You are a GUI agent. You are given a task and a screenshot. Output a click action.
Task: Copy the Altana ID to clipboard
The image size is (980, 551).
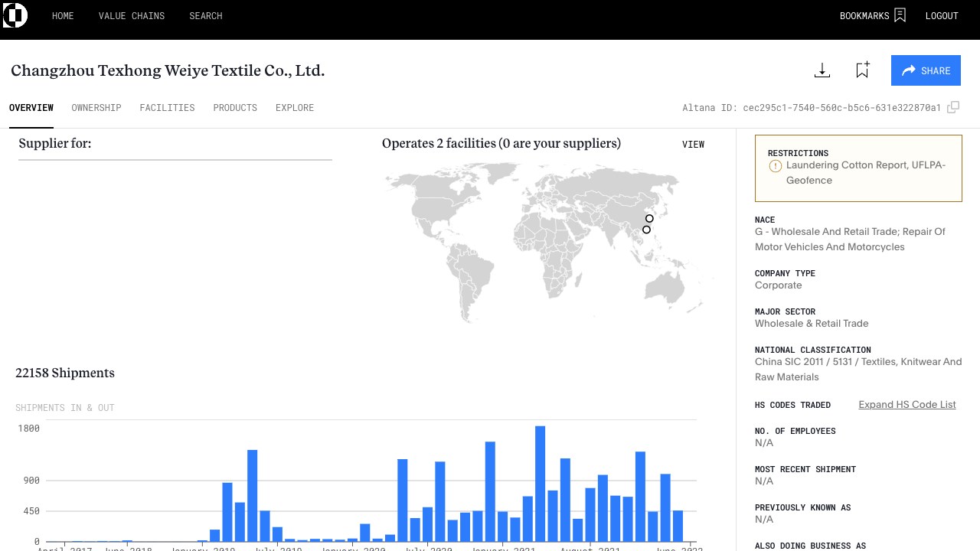click(x=953, y=108)
